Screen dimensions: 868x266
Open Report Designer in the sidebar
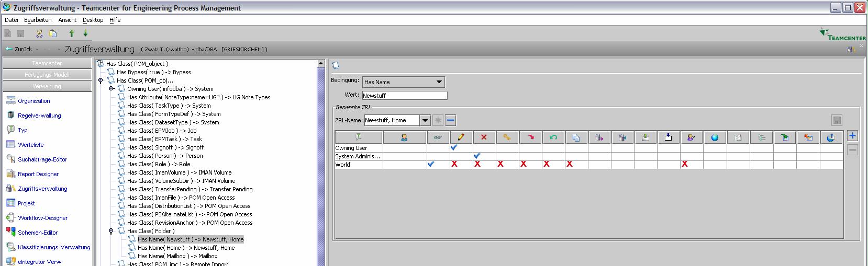pos(38,174)
